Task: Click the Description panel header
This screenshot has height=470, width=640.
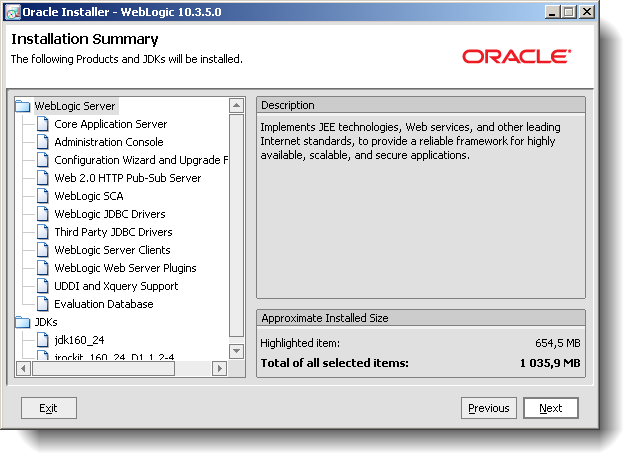Action: pos(421,105)
